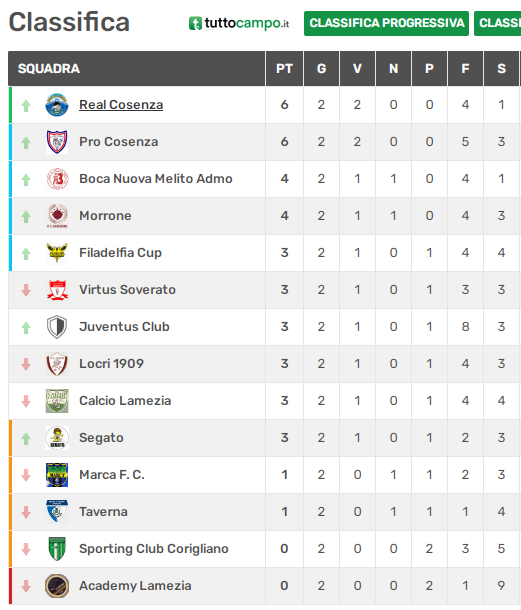The width and height of the screenshot is (521, 610).
Task: Click the Academy Lamezia round logo
Action: tap(57, 585)
